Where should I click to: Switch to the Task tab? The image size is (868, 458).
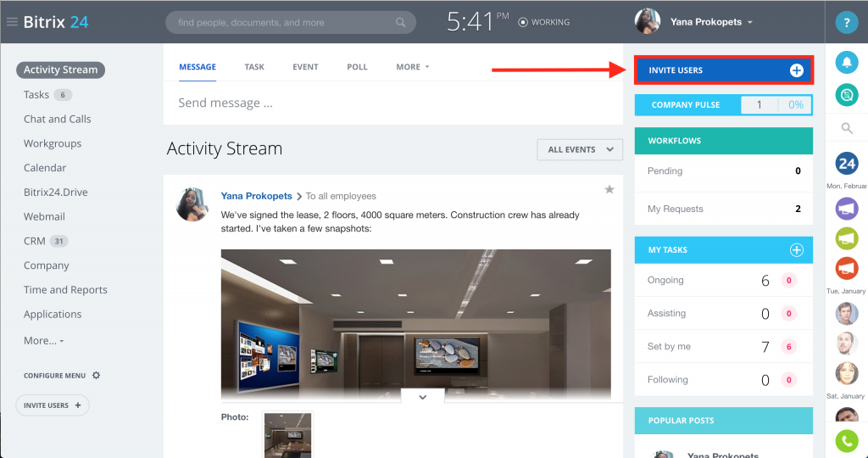tap(254, 67)
